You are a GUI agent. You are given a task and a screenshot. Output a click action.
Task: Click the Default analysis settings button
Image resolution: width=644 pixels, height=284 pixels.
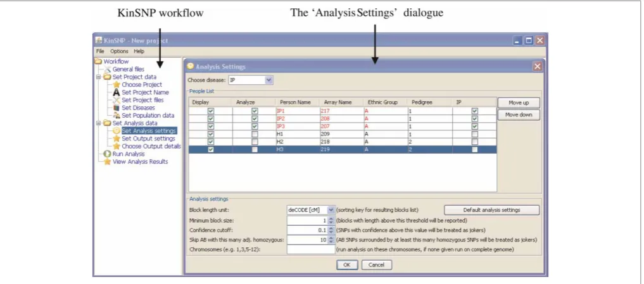(491, 210)
